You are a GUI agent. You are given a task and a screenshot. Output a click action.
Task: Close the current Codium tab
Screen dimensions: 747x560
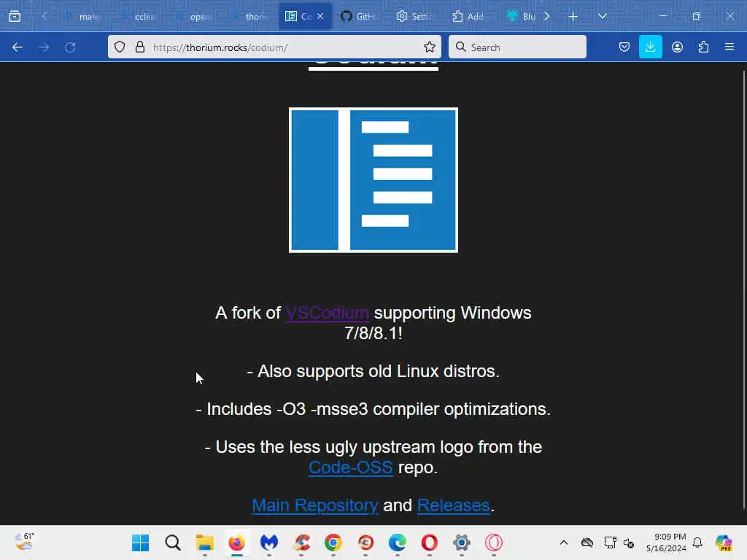[320, 16]
